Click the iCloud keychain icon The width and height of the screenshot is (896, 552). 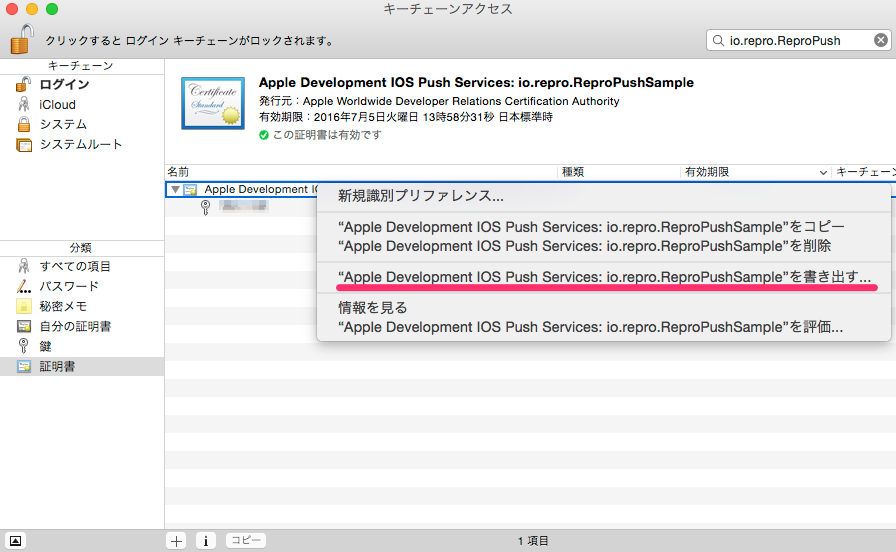coord(23,104)
